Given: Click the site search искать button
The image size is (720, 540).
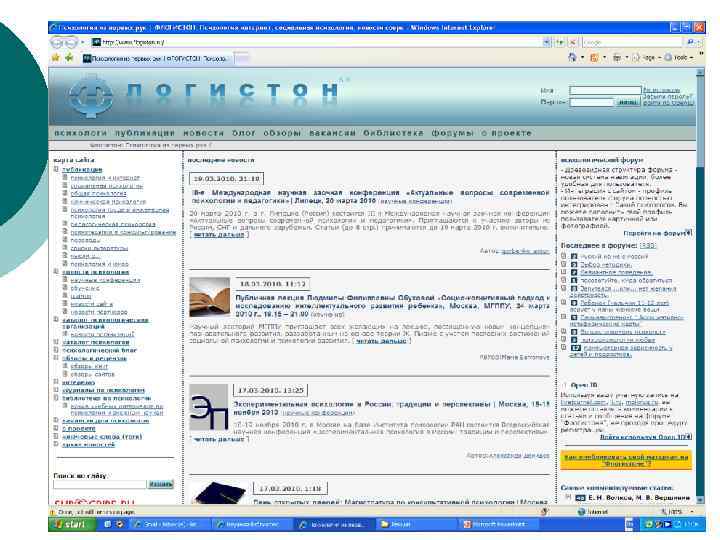Looking at the screenshot, I should coord(161,484).
